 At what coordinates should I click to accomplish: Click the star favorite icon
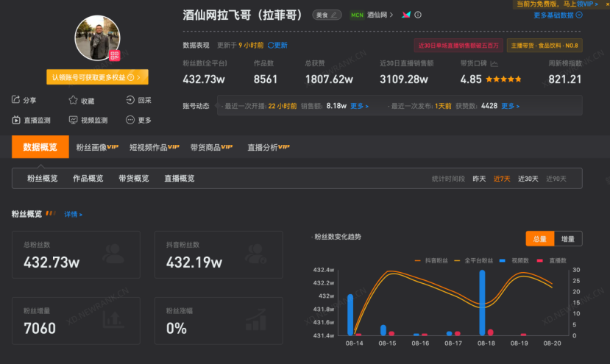[73, 100]
